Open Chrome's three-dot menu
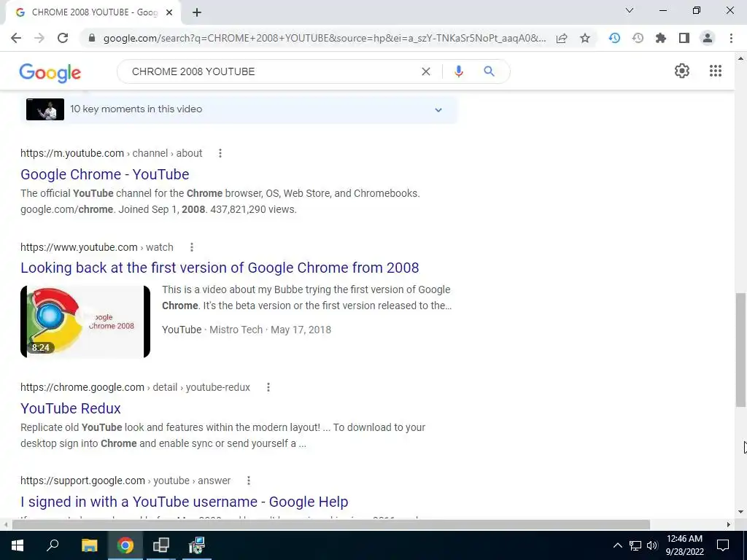This screenshot has height=560, width=747. (731, 38)
